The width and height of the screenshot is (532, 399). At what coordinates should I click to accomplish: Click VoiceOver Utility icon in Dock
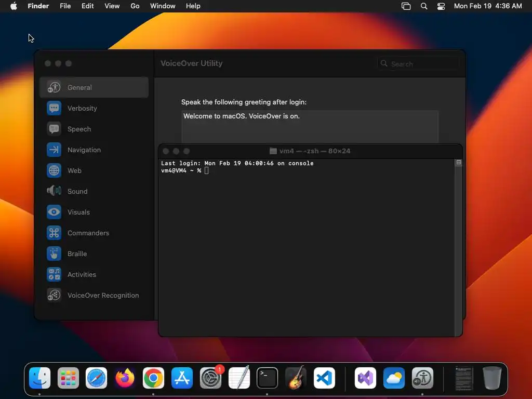point(422,378)
